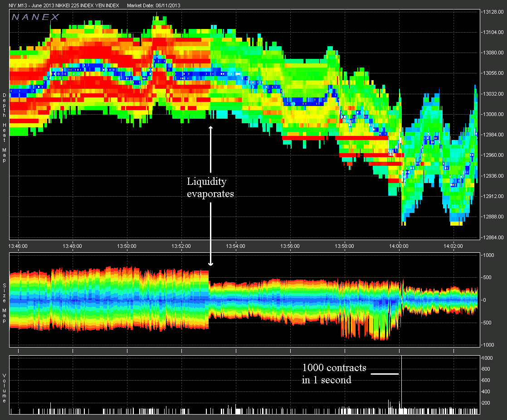
Task: Select the tall 1000-contract volume spike bar
Action: click(x=402, y=385)
